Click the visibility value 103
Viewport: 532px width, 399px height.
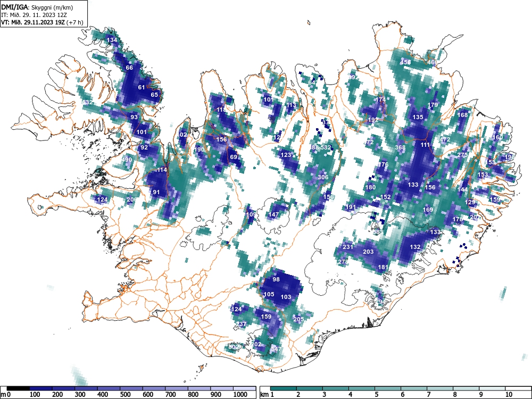point(286,297)
